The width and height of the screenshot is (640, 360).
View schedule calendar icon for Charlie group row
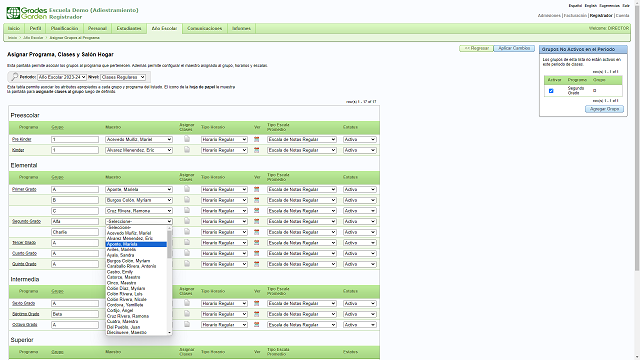pos(256,232)
